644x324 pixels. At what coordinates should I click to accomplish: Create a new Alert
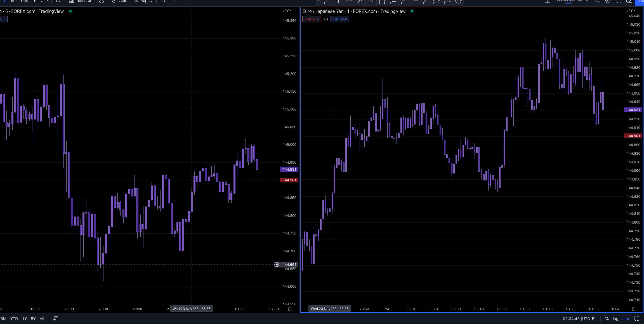pyautogui.click(x=120, y=1)
